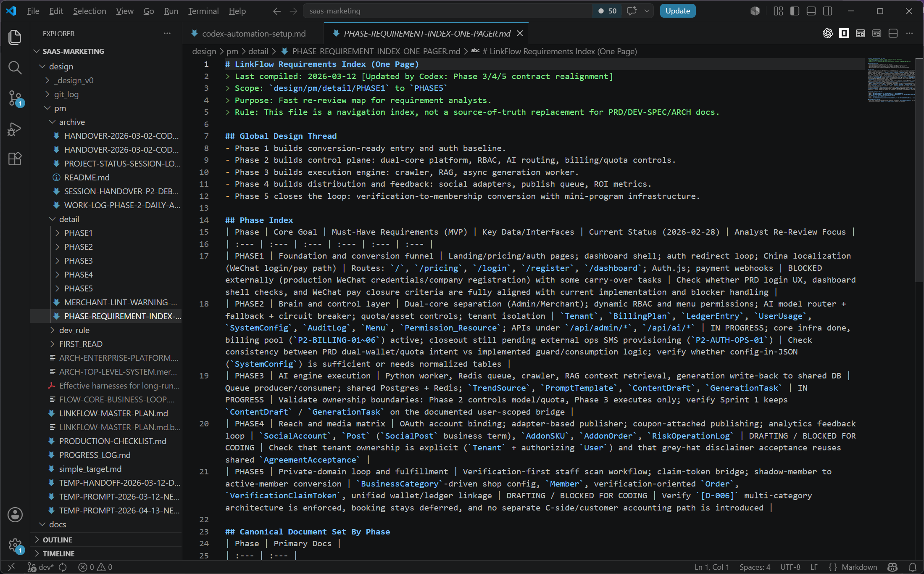Click the pm segment in breadcrumb
924x574 pixels.
[x=232, y=51]
